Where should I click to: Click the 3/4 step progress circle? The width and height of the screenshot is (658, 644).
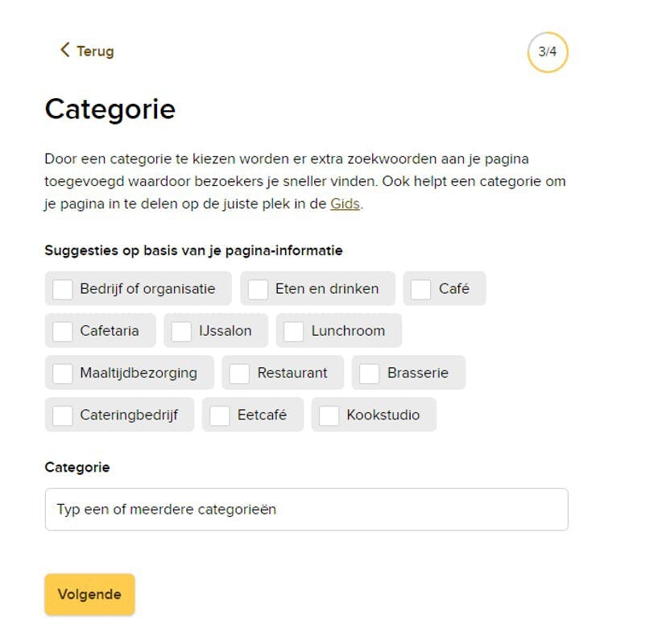click(548, 52)
